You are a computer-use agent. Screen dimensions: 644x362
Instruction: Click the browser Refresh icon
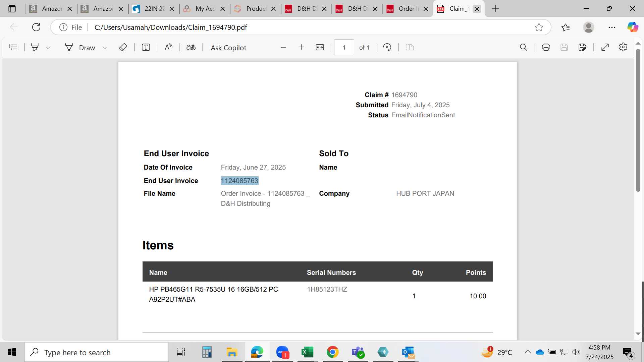tap(36, 27)
